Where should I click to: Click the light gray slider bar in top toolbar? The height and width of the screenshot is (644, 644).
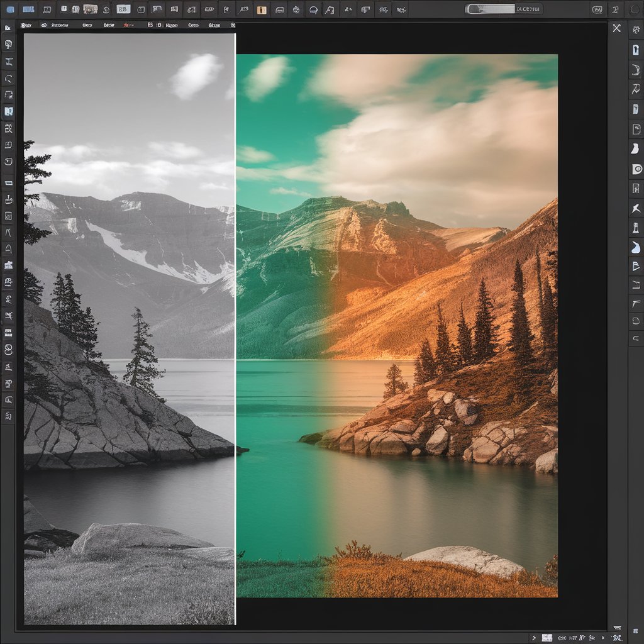click(491, 9)
